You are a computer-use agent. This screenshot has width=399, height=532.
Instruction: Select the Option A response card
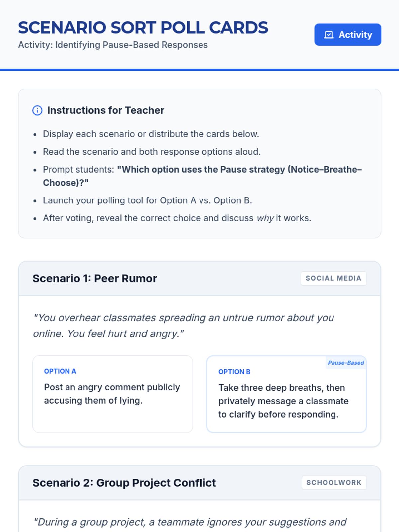click(113, 394)
